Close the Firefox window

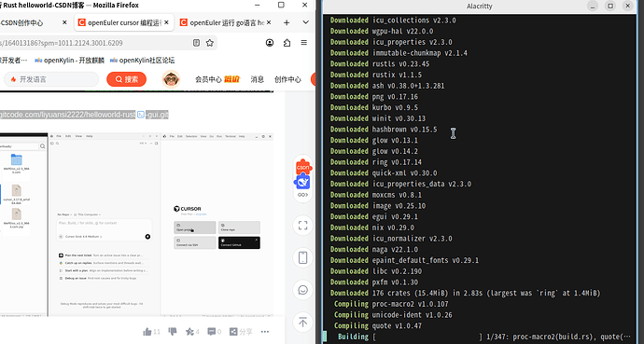click(x=305, y=5)
